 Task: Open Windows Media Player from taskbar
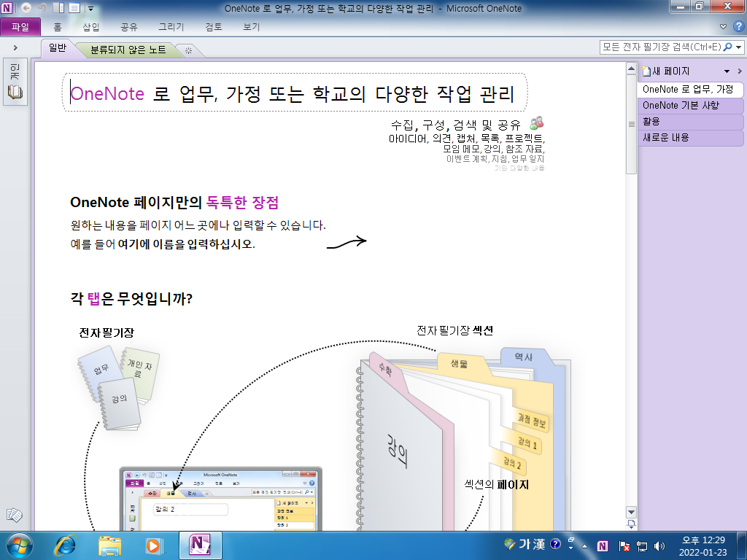[153, 545]
